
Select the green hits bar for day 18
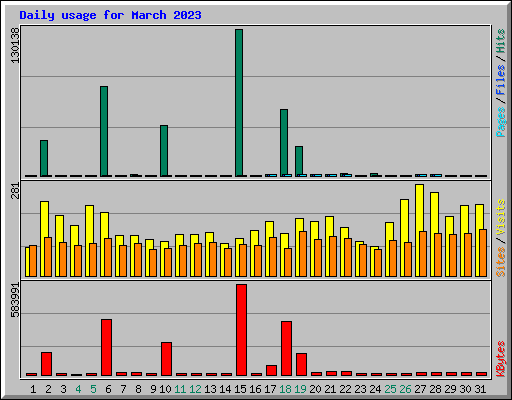click(284, 143)
